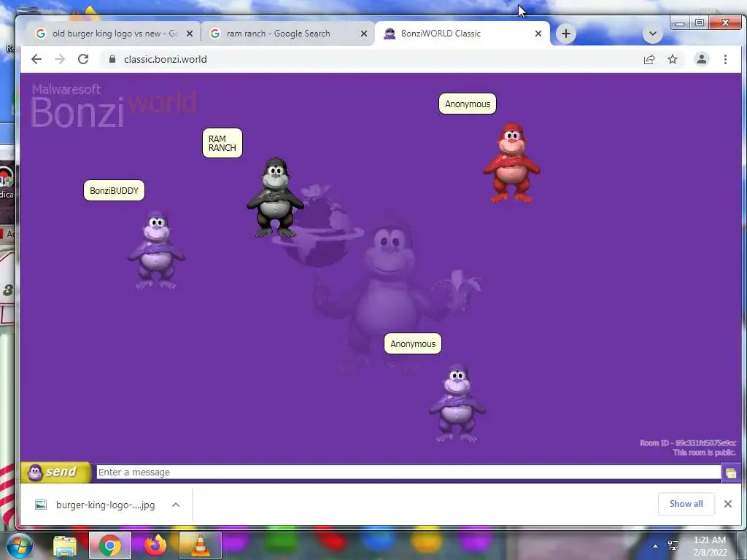
Task: Open the Chrome profile icon
Action: coord(701,60)
